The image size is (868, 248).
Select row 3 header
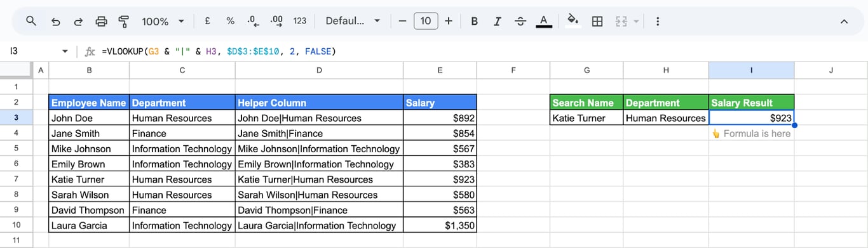point(17,118)
